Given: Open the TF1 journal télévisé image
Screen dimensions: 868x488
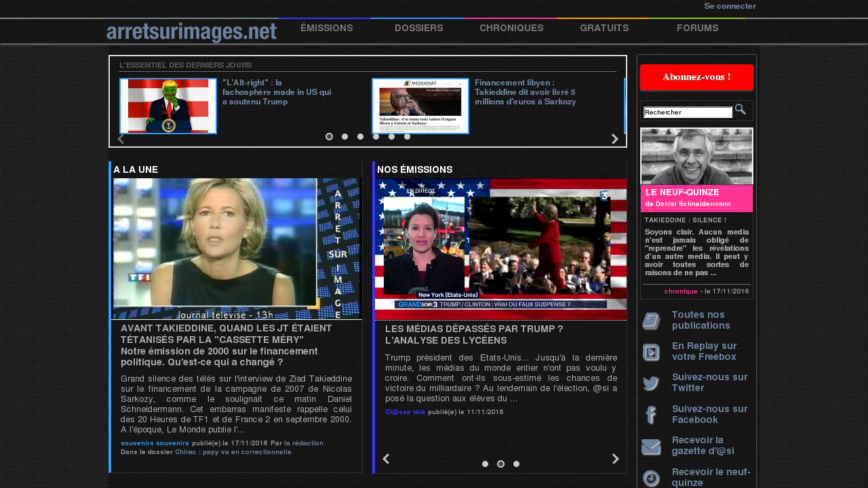Looking at the screenshot, I should 237,249.
